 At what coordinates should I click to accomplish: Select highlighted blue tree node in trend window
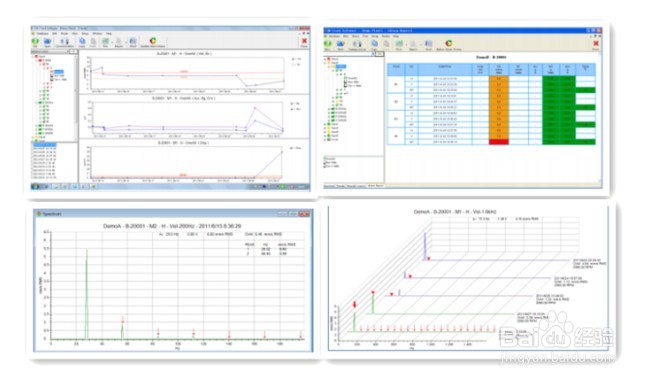tap(59, 72)
